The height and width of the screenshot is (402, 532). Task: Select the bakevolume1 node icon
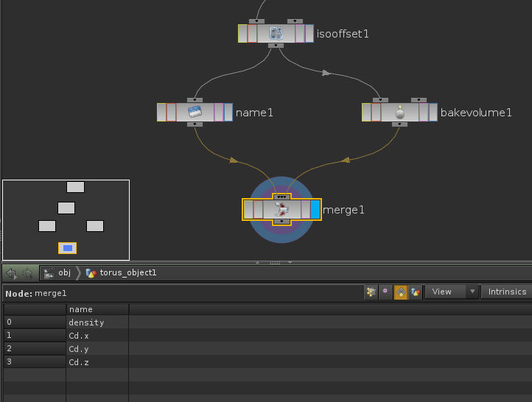click(x=399, y=112)
